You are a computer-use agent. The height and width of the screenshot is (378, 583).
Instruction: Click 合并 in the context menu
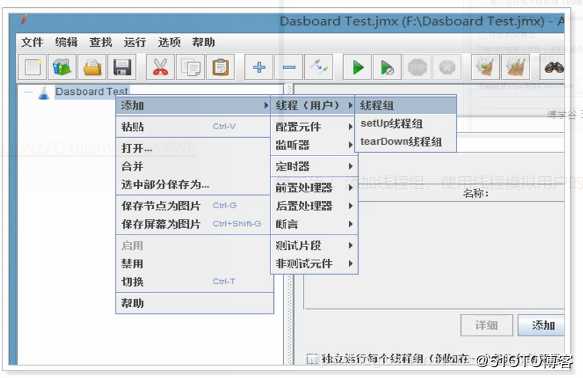tap(193, 166)
